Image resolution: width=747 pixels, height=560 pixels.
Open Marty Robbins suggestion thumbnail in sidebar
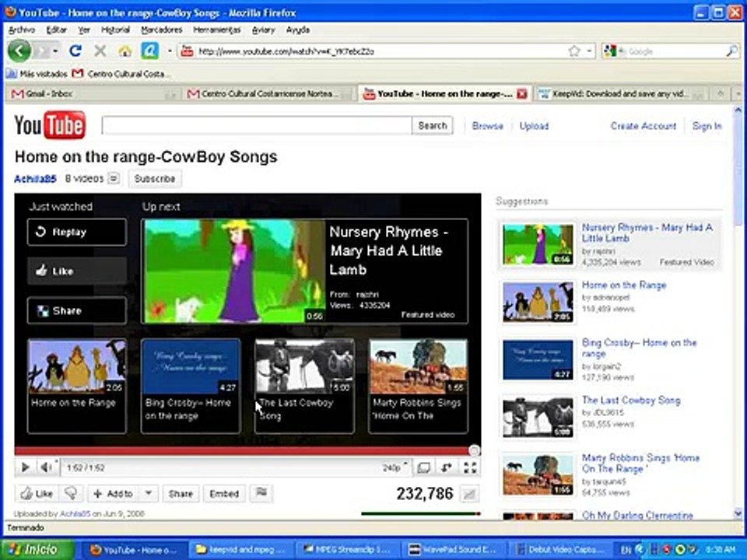tap(538, 474)
